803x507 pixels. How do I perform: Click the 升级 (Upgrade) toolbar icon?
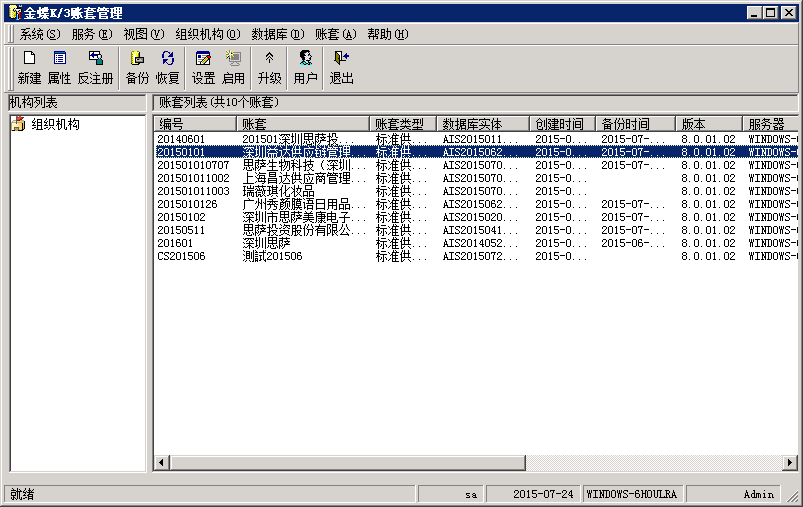pos(269,68)
